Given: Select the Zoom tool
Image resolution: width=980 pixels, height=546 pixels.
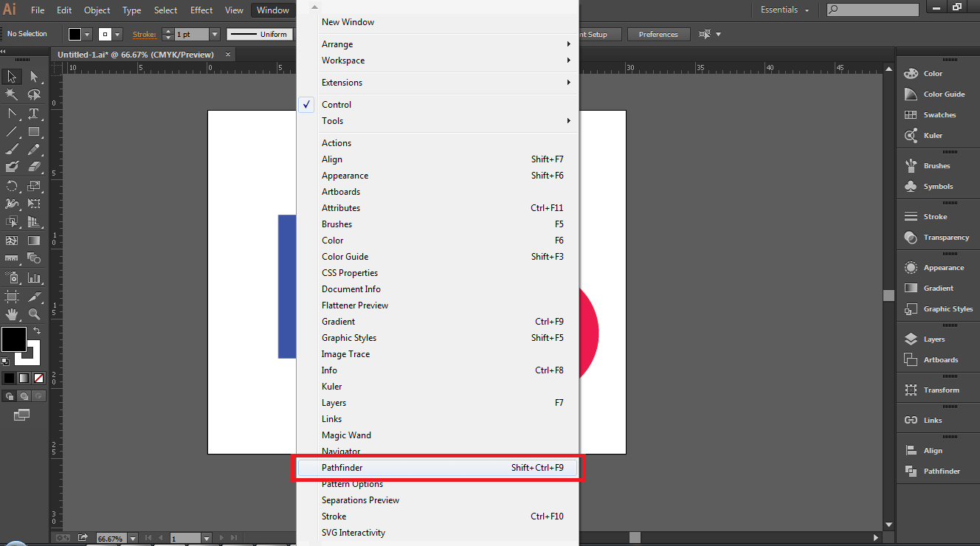Looking at the screenshot, I should tap(33, 314).
